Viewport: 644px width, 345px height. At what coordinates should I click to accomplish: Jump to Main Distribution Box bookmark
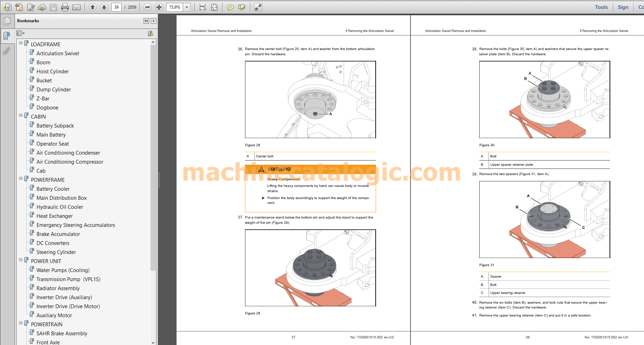point(62,198)
